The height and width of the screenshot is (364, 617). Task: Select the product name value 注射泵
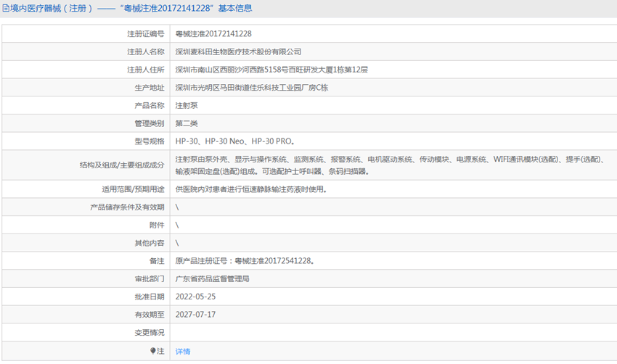(x=186, y=105)
